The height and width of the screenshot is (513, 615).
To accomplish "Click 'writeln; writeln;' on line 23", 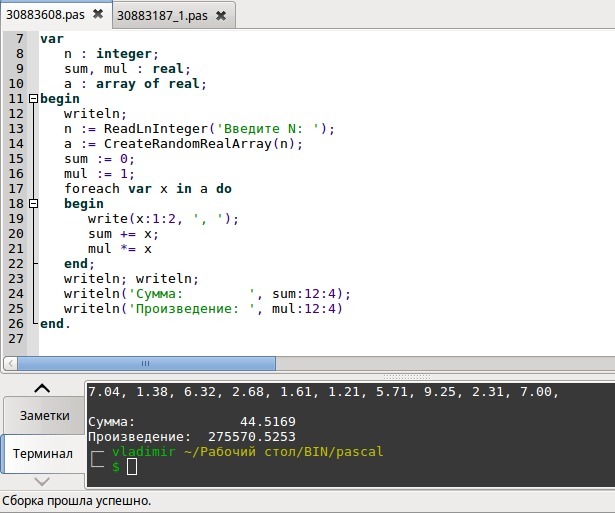I will [x=131, y=278].
